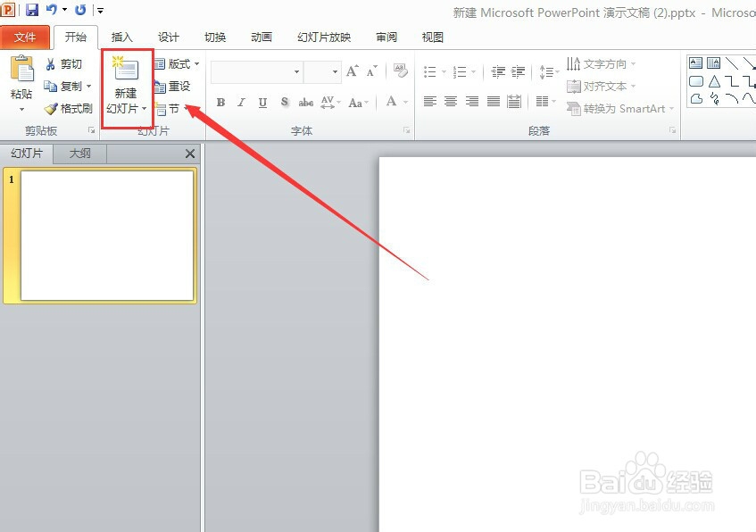
Task: Decrease font size with the small A icon
Action: coord(371,71)
